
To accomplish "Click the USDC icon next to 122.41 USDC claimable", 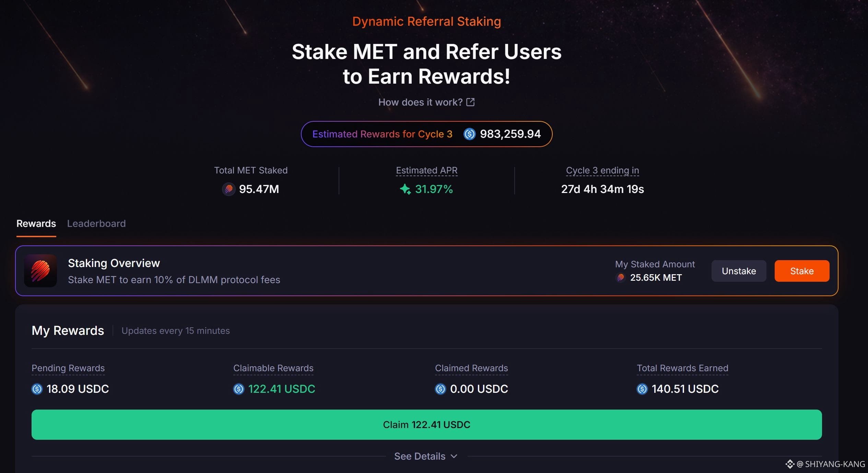I will [239, 389].
